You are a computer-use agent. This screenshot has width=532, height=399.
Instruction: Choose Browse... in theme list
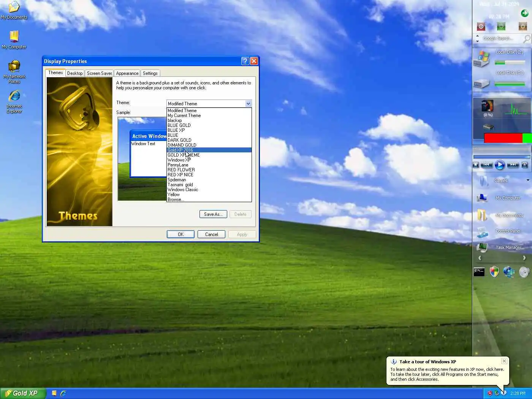pyautogui.click(x=209, y=199)
